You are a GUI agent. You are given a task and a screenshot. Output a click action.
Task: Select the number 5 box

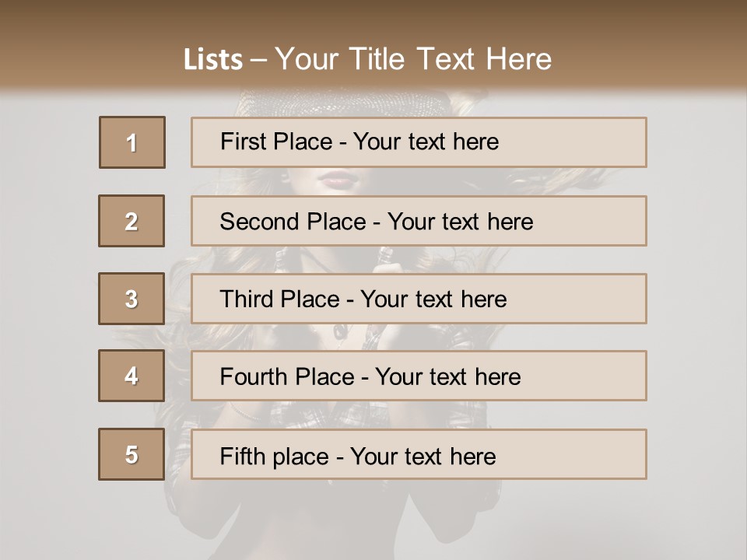132,454
